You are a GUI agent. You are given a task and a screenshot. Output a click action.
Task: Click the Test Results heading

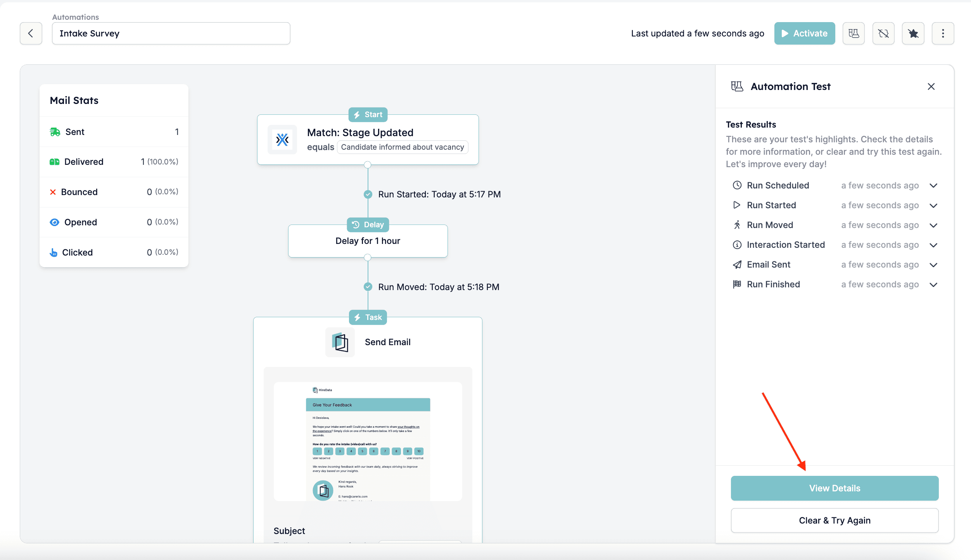[x=751, y=124]
